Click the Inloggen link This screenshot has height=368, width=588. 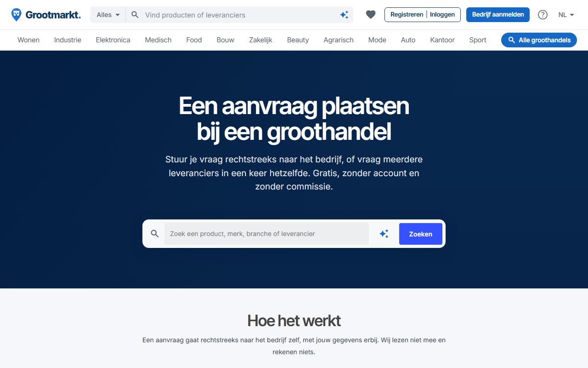pyautogui.click(x=442, y=15)
